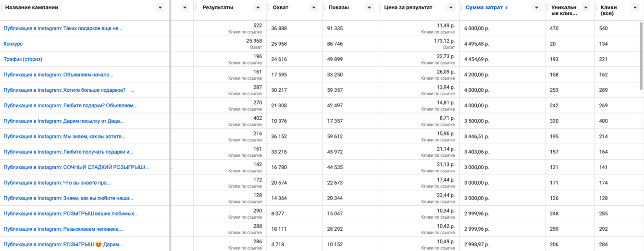Viewport: 644px width, 251px height.
Task: Open the Уникальные клики column dropdown arrow
Action: click(585, 8)
